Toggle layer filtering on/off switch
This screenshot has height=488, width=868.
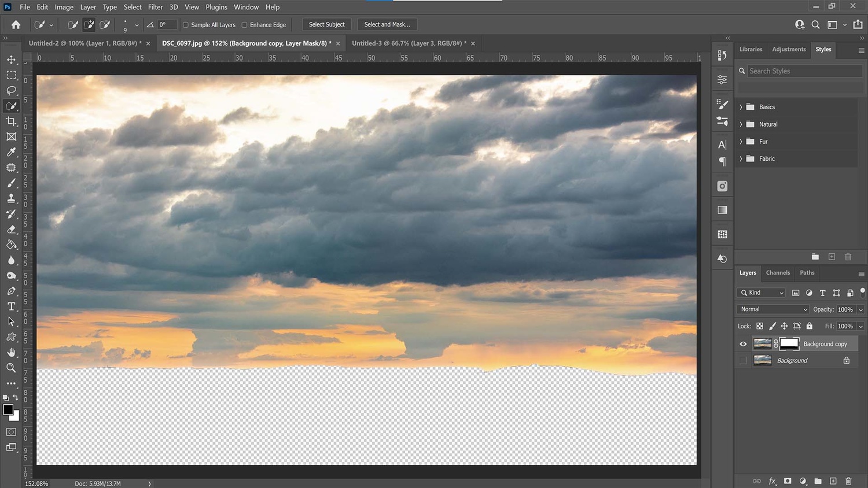point(862,292)
